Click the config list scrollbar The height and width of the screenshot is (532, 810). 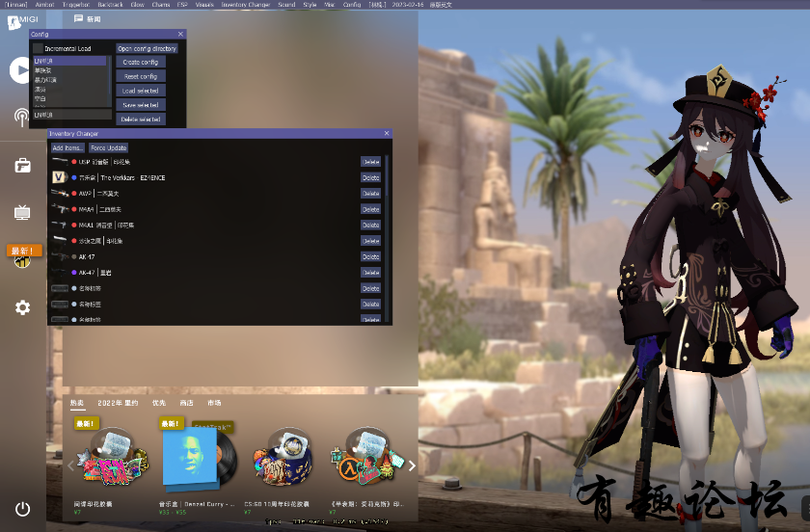(x=109, y=77)
